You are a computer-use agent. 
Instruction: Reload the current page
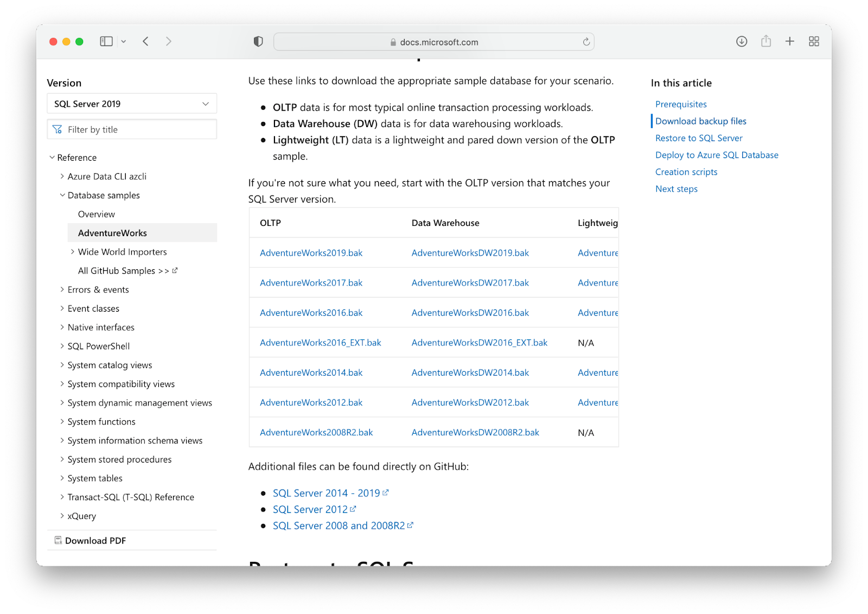tap(585, 41)
